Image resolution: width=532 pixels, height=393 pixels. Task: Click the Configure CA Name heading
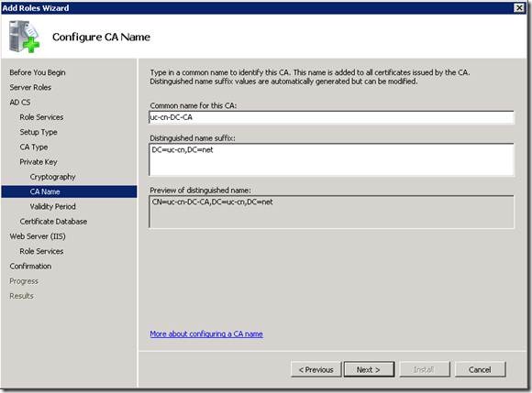point(101,37)
